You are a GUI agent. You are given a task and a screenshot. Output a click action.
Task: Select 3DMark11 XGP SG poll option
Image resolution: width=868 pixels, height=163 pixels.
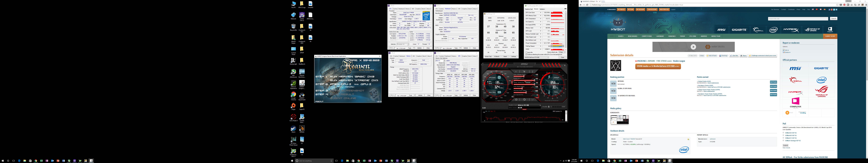(783, 138)
